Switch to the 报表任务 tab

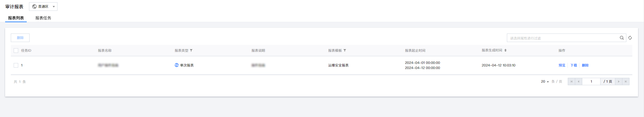(43, 18)
